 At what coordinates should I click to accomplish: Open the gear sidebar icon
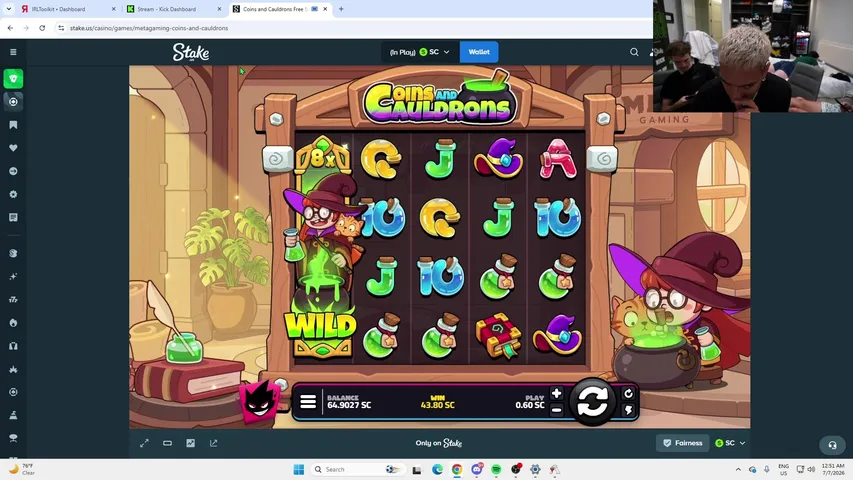click(14, 194)
